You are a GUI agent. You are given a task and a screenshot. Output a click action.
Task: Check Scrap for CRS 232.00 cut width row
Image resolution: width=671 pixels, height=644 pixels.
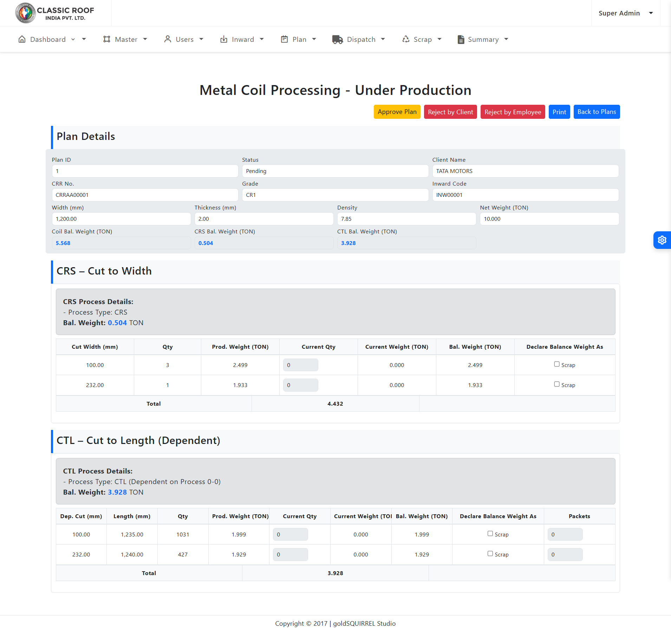pyautogui.click(x=557, y=384)
